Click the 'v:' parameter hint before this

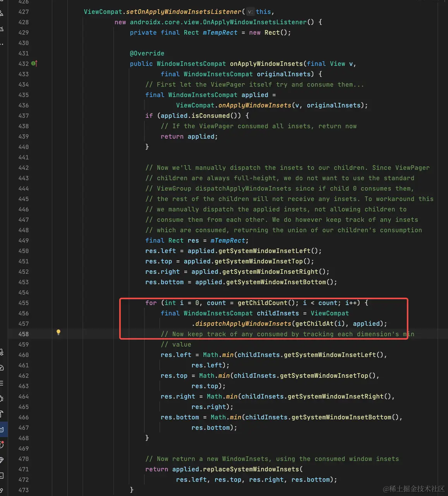pos(250,12)
